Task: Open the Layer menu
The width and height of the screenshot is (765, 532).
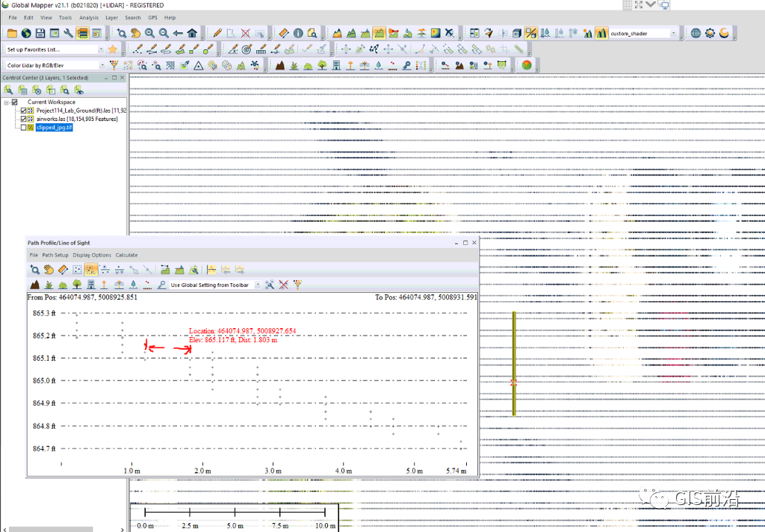Action: (x=112, y=18)
